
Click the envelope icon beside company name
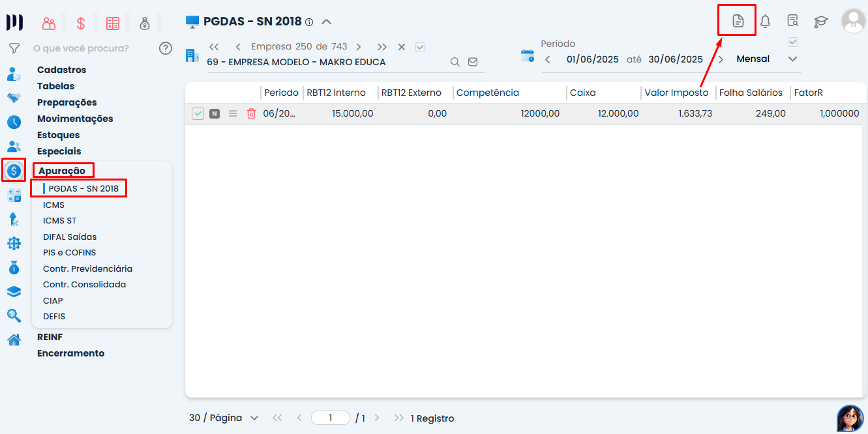click(x=473, y=63)
